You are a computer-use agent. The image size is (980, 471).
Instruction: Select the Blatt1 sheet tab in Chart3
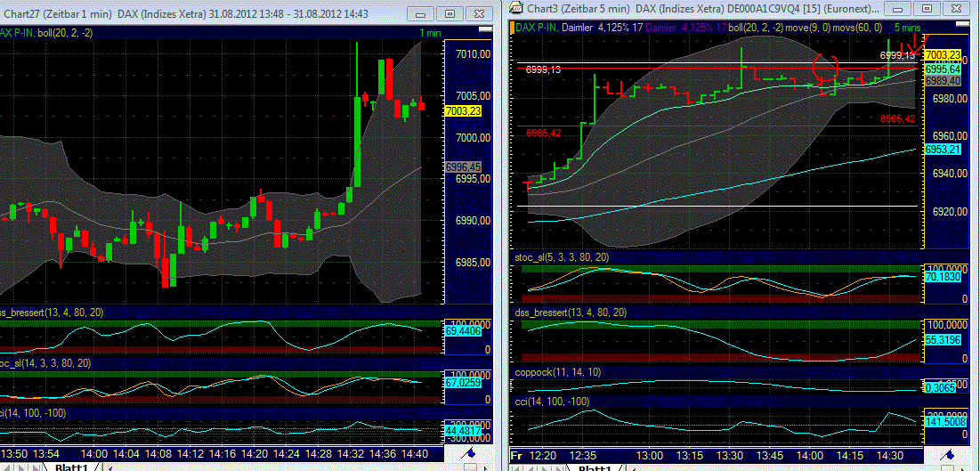[594, 467]
